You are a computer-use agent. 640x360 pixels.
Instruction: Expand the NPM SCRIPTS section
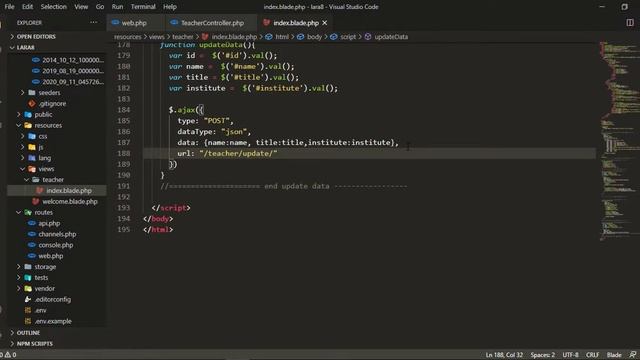pyautogui.click(x=34, y=344)
